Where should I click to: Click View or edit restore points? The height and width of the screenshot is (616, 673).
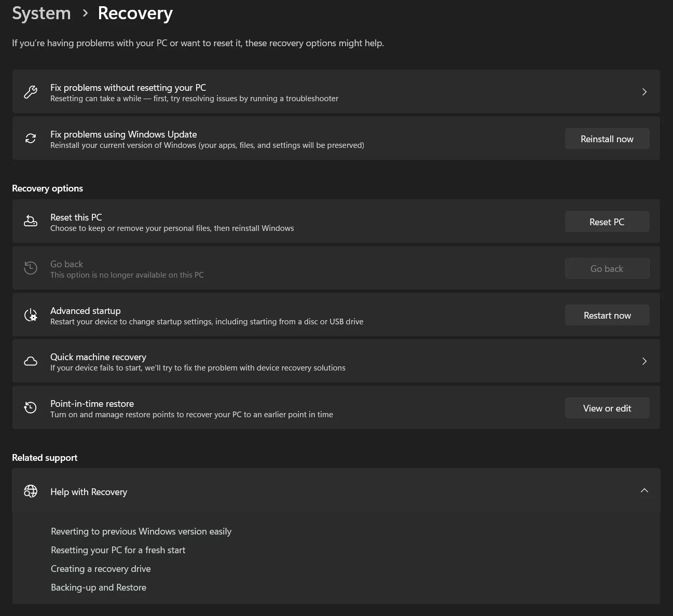coord(607,408)
